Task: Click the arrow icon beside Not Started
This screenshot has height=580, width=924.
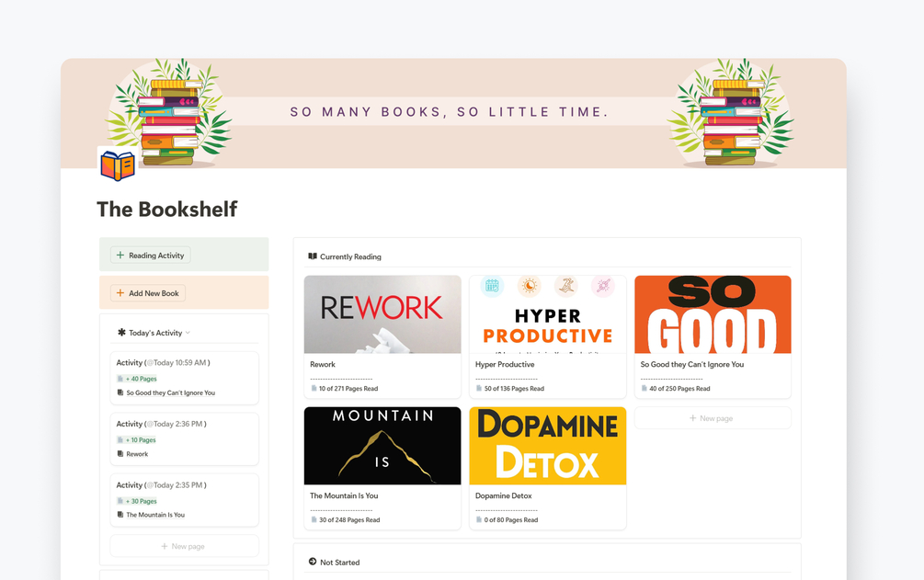Action: click(313, 562)
